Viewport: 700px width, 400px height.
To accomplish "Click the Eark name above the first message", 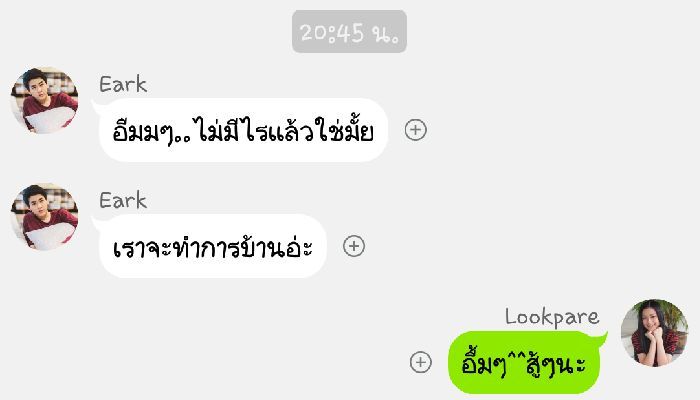I will (123, 84).
